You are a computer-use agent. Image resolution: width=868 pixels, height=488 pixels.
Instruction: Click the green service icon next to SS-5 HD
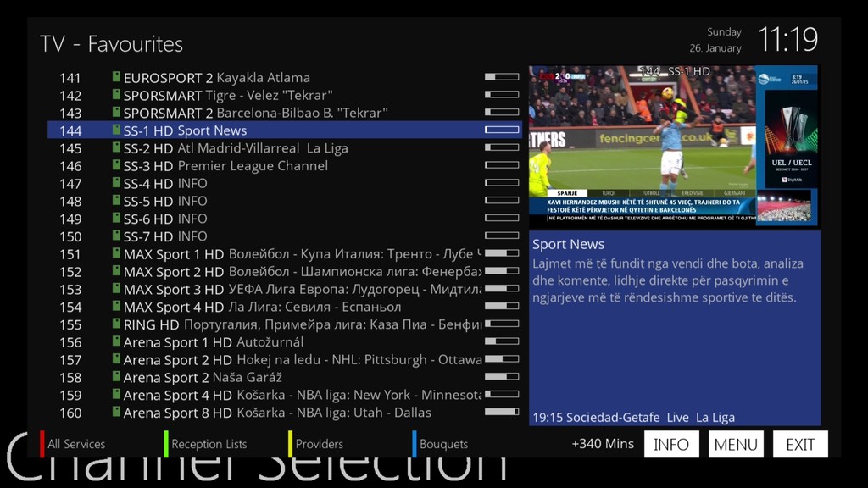click(x=116, y=200)
